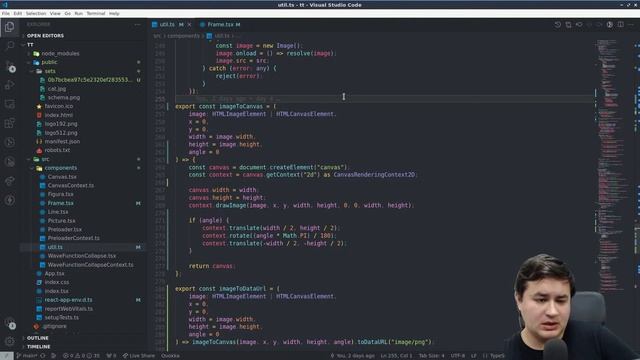Open setupTests.ts in the explorer

[x=82, y=317]
